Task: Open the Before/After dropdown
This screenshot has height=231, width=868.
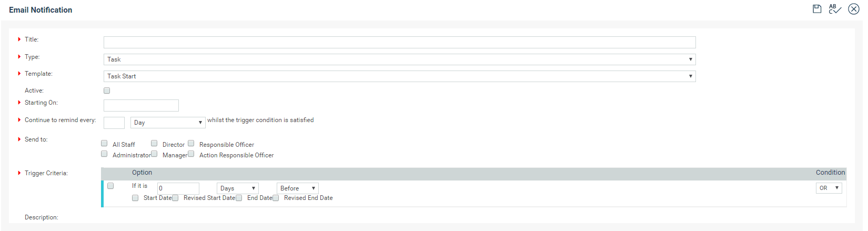Action: pyautogui.click(x=297, y=188)
